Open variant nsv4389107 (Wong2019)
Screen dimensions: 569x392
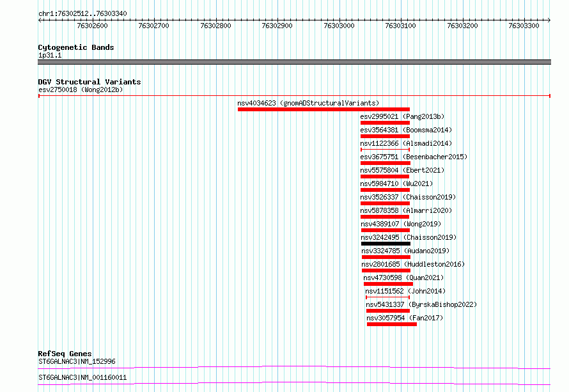[401, 224]
